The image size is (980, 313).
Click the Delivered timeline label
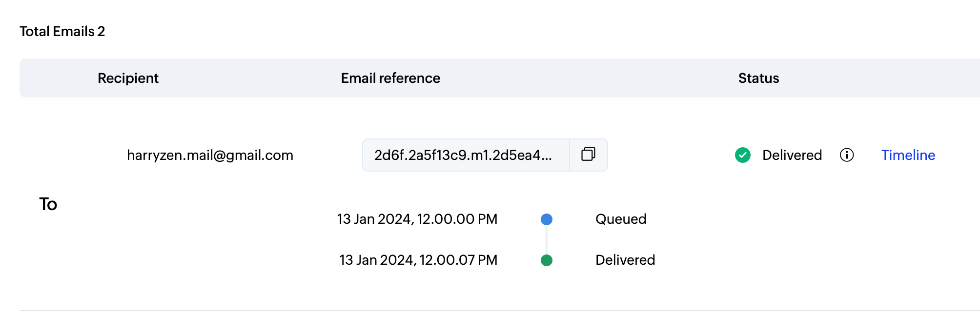point(625,260)
